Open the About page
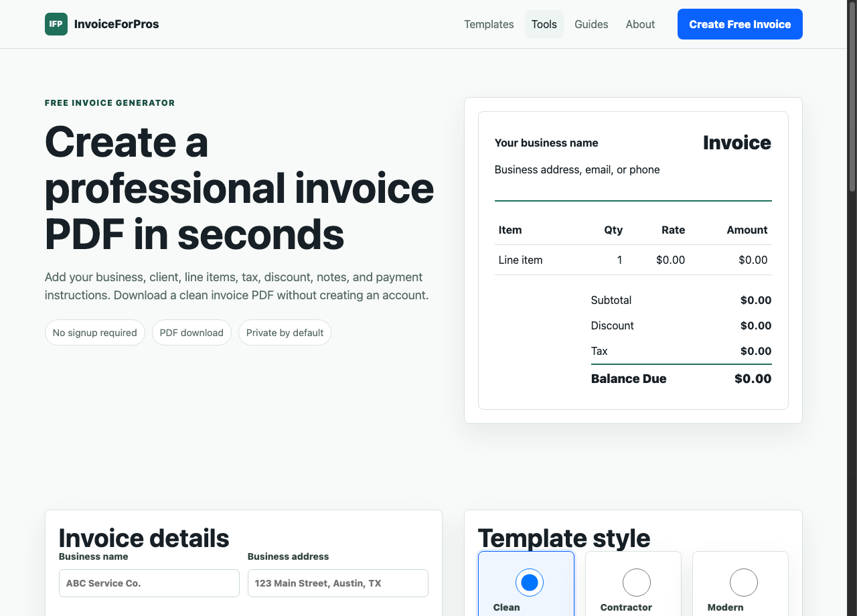Screen dimensions: 857x616 click(x=640, y=24)
